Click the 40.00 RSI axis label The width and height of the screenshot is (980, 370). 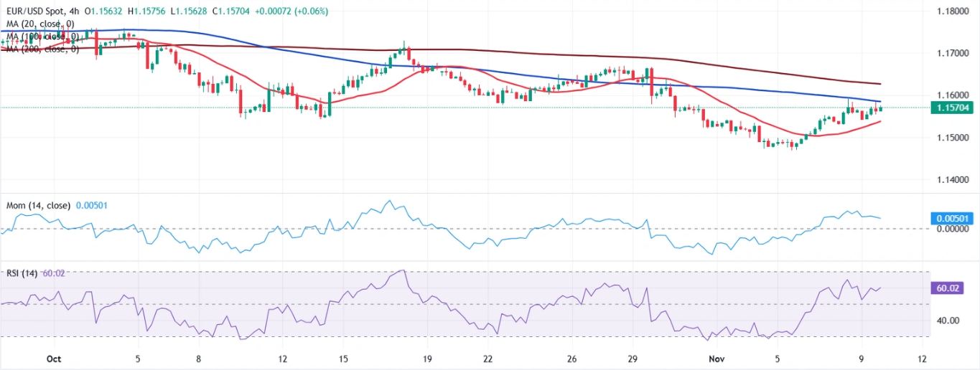(x=948, y=321)
